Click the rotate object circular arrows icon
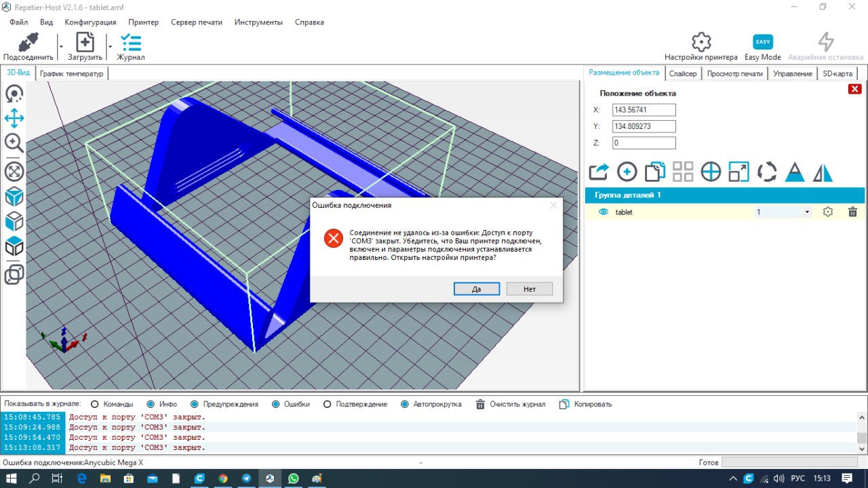The width and height of the screenshot is (868, 488). [767, 172]
